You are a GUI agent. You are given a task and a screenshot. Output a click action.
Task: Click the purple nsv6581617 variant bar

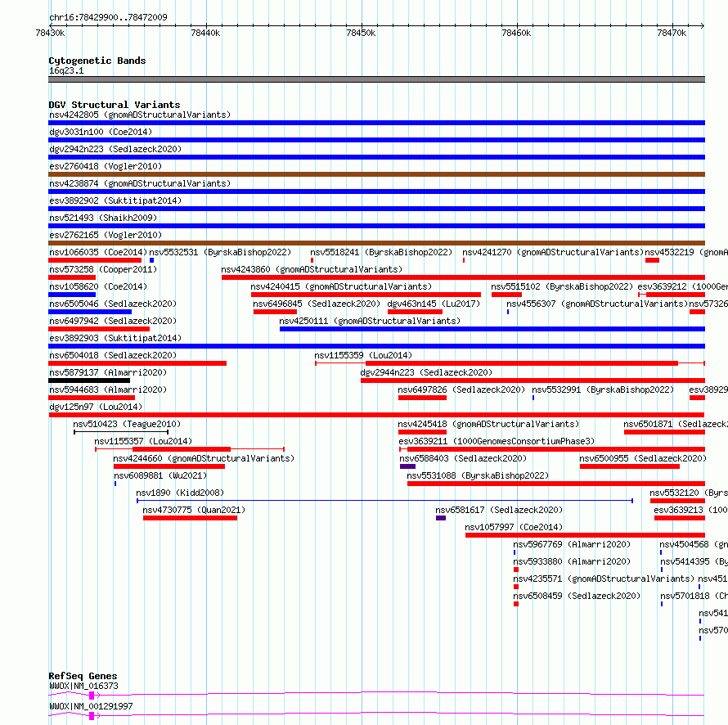pyautogui.click(x=441, y=518)
